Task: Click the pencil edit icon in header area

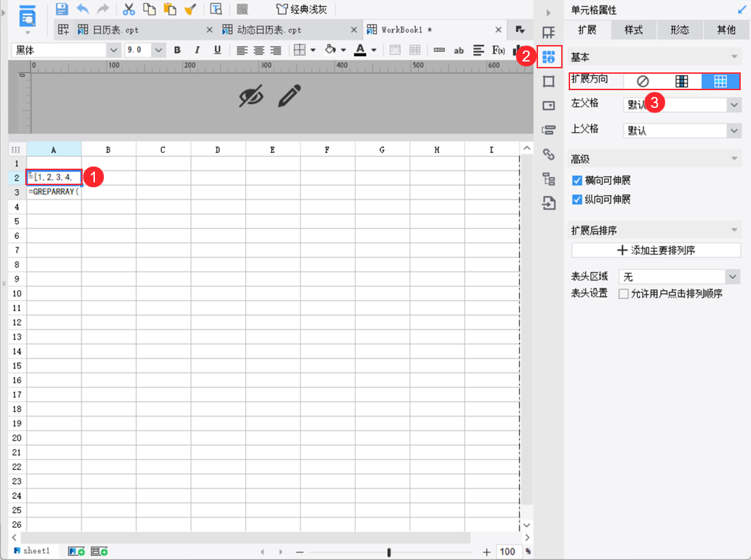Action: click(x=289, y=96)
